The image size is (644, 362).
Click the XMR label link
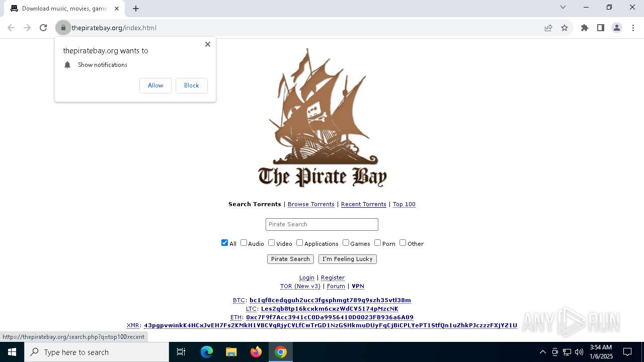[133, 325]
